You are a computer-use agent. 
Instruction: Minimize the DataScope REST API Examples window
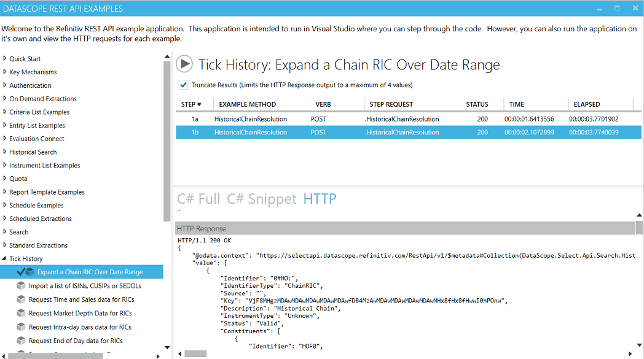(x=600, y=8)
